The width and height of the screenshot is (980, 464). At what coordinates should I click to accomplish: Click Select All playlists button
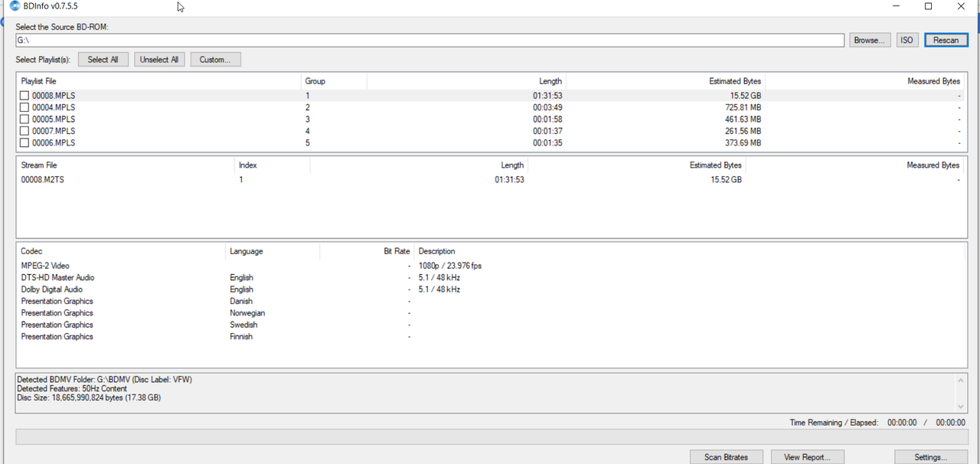tap(103, 60)
